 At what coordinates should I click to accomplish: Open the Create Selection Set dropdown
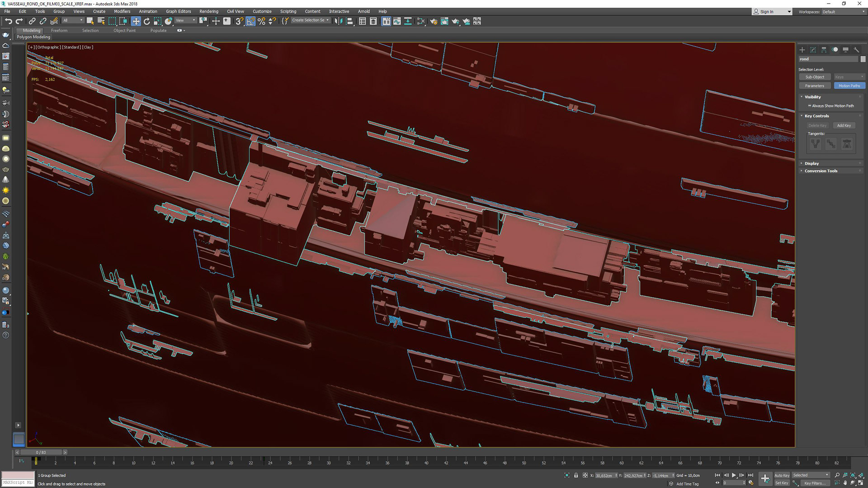pyautogui.click(x=311, y=20)
